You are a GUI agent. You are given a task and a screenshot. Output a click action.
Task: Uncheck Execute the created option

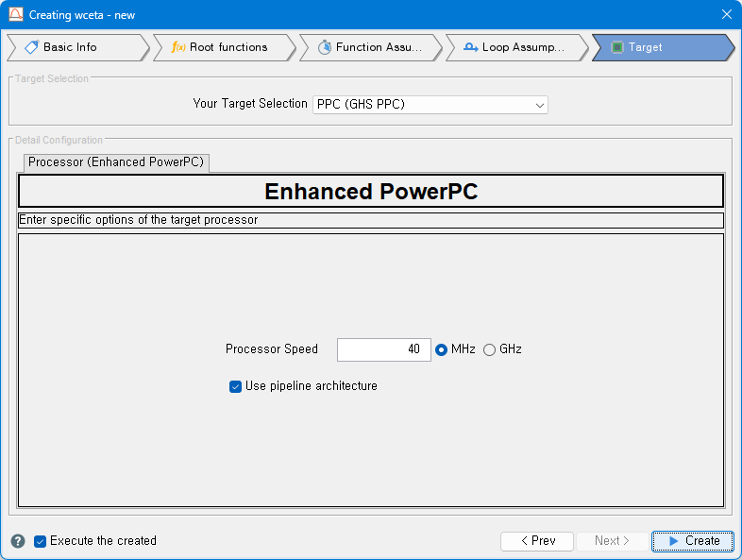[x=41, y=541]
